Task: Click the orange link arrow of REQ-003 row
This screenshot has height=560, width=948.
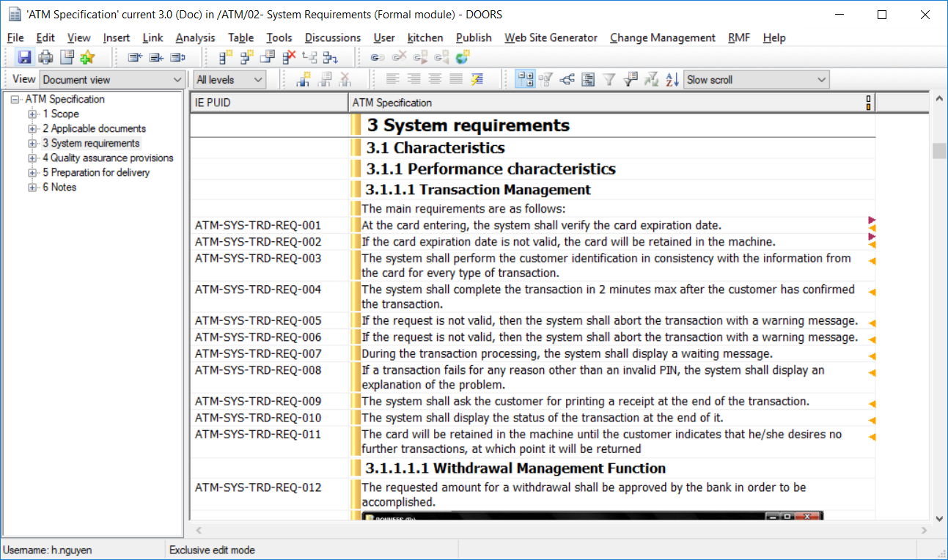Action: click(872, 261)
